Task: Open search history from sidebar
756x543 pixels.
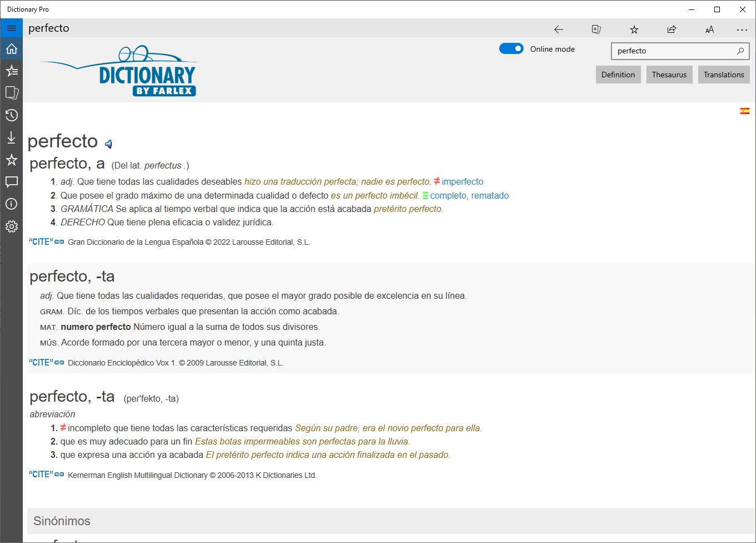Action: 12,115
